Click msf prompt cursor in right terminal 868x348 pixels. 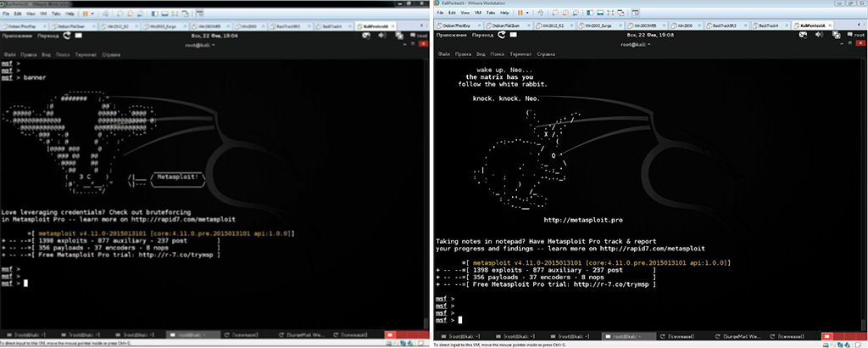pyautogui.click(x=460, y=320)
